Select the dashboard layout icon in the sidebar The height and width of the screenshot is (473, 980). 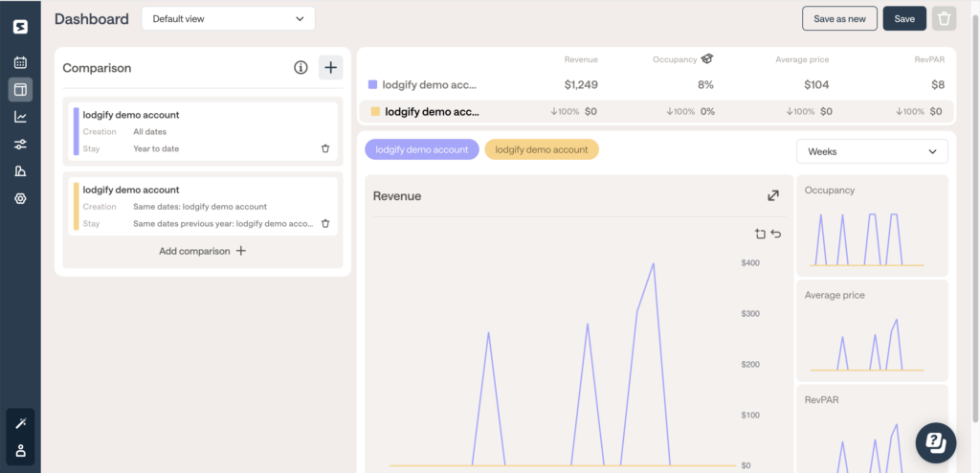[x=21, y=89]
